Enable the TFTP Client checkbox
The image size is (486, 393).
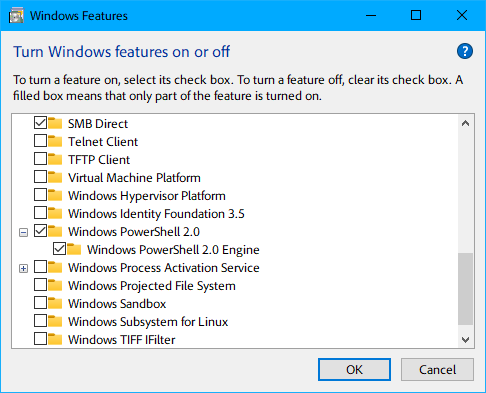(40, 159)
